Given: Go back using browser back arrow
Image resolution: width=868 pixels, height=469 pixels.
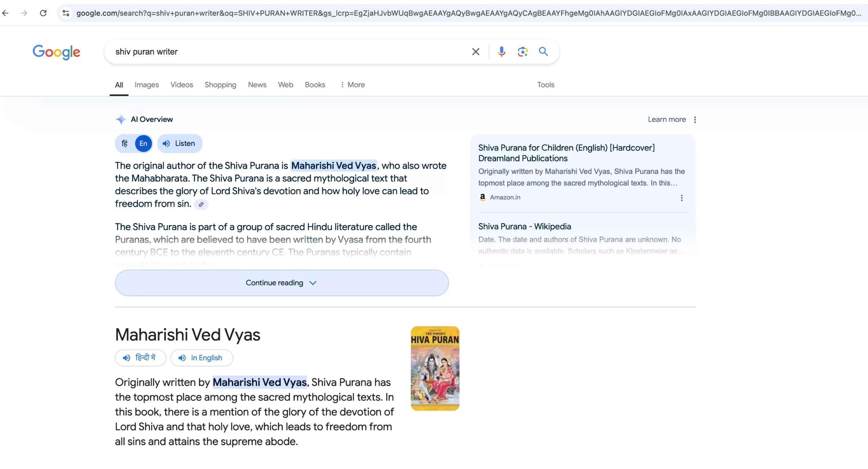Looking at the screenshot, I should [5, 13].
